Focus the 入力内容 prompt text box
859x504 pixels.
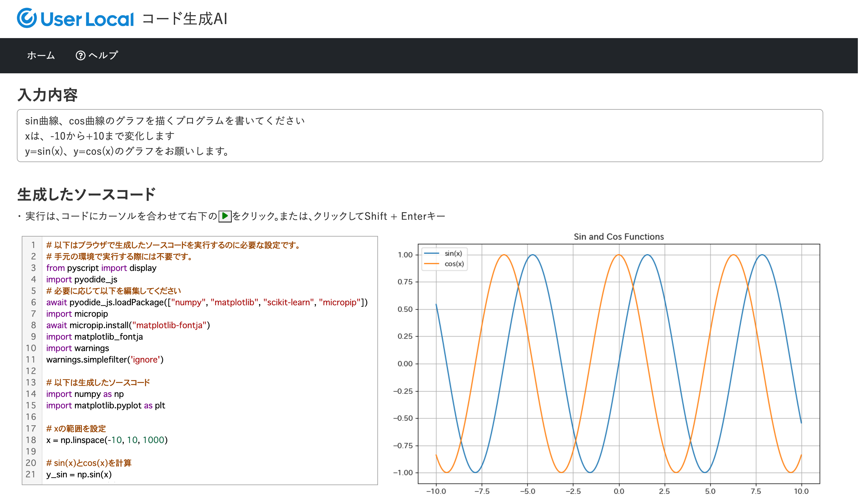[x=420, y=136]
